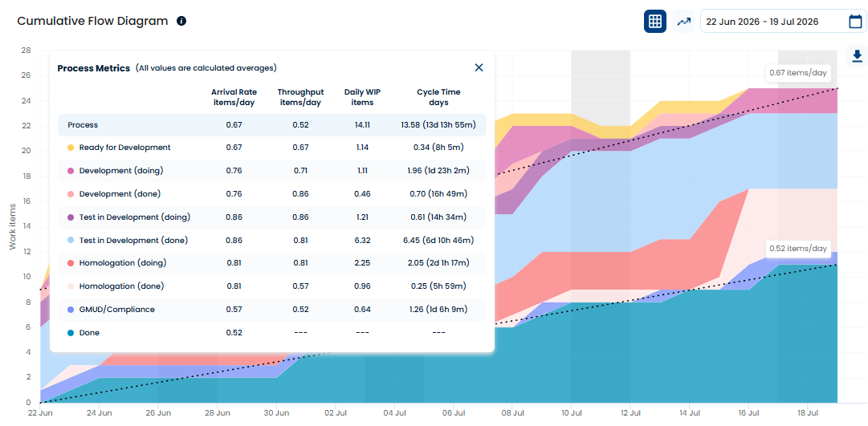Click the date range field 22 Jun 2026 - 19 Jul 2026
This screenshot has height=426, width=868.
(784, 22)
